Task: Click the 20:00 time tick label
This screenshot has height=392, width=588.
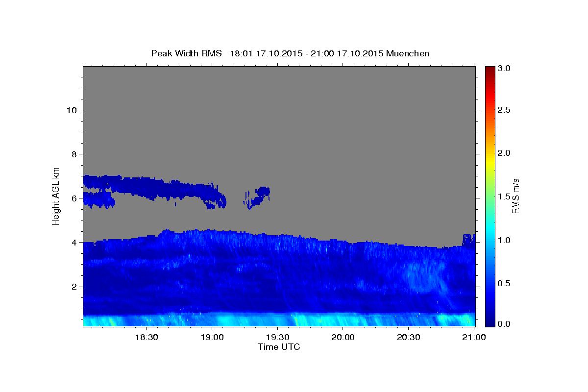Action: click(343, 337)
